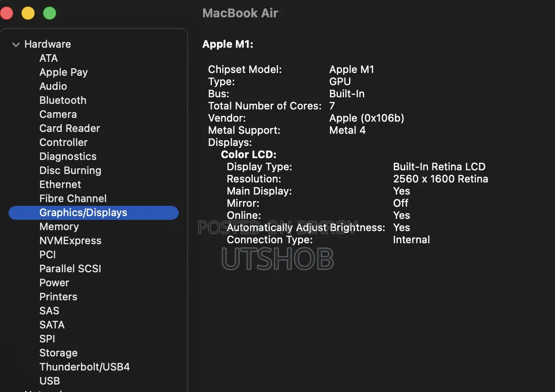
Task: Click the 'MacBook Air' window title
Action: 240,13
